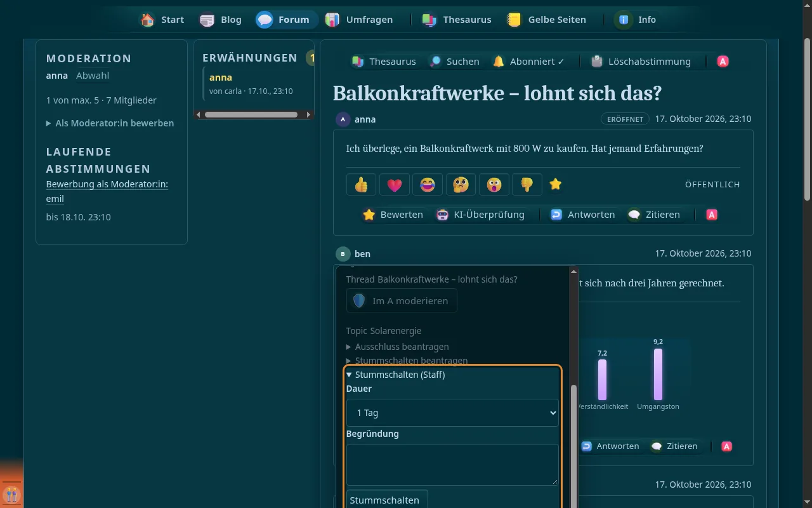React with thumbs down on anna's post
Image resolution: width=812 pixels, height=508 pixels.
tap(527, 185)
